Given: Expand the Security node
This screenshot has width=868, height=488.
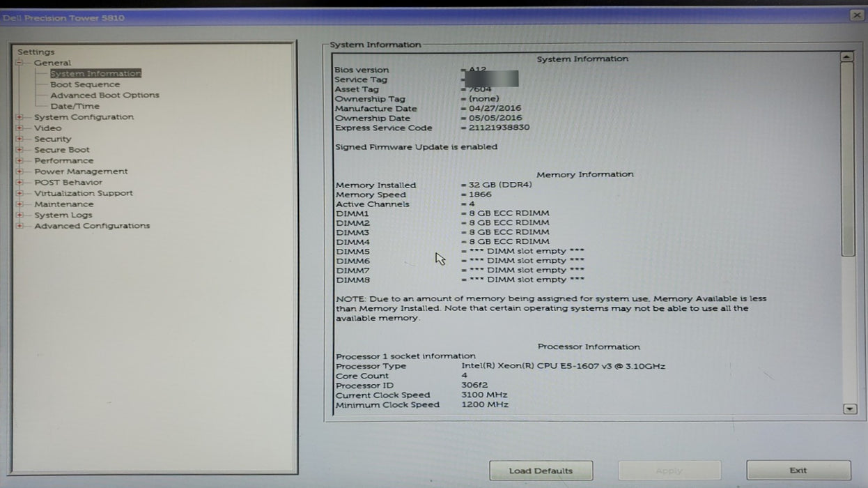Looking at the screenshot, I should pyautogui.click(x=20, y=139).
